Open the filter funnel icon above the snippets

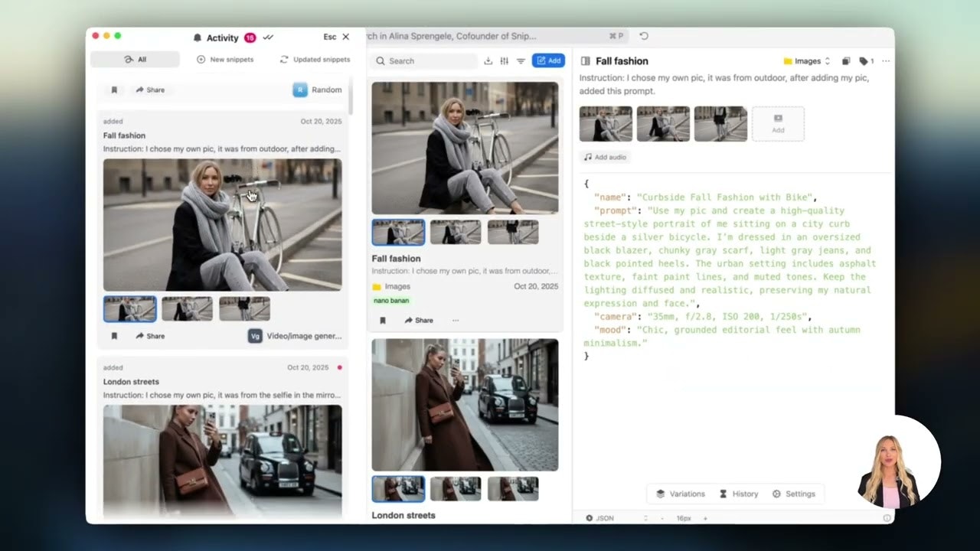click(x=521, y=60)
